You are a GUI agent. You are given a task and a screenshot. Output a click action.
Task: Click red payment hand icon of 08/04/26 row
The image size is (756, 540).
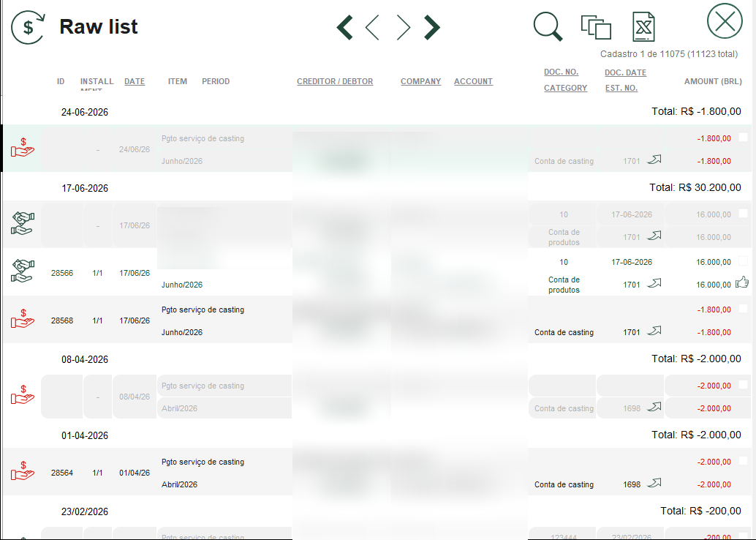23,394
